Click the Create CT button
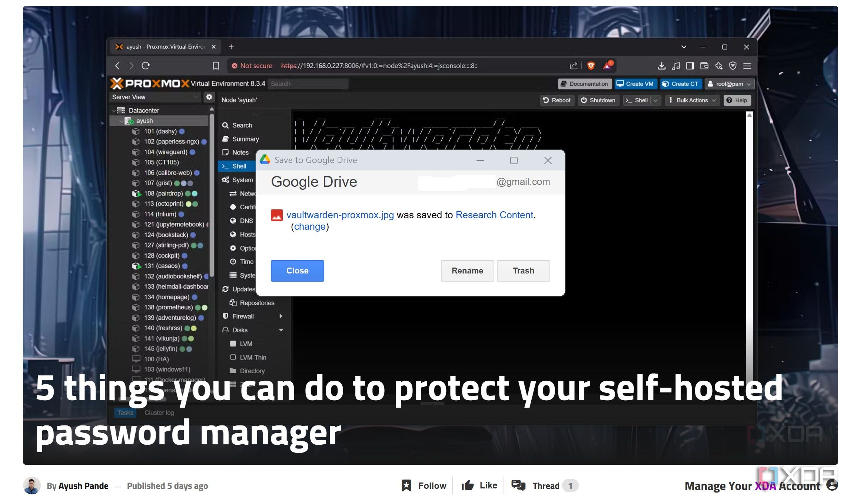The width and height of the screenshot is (850, 504). (x=681, y=84)
